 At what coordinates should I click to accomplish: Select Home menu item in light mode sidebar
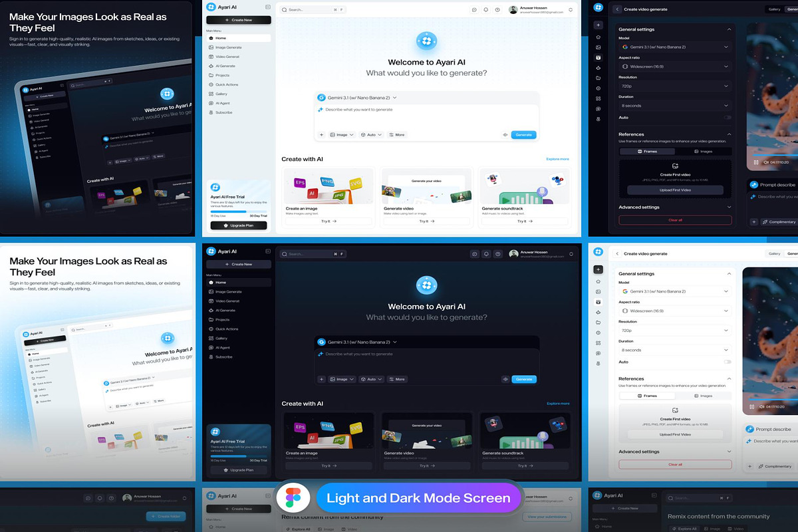(239, 38)
